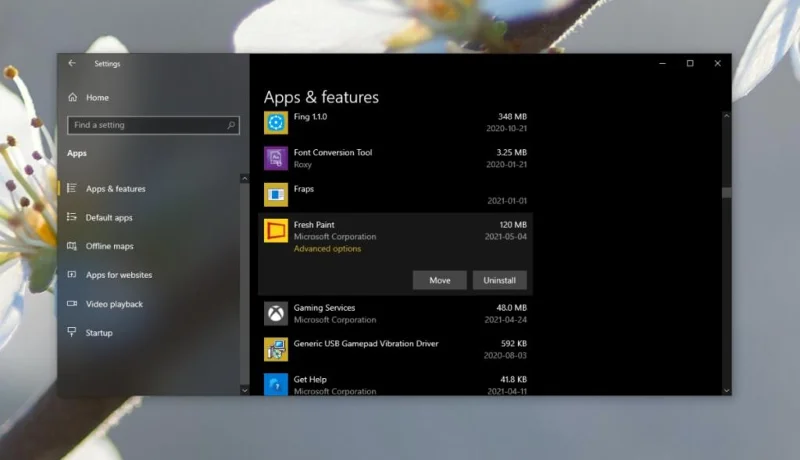Click the Get Help app icon

(276, 385)
